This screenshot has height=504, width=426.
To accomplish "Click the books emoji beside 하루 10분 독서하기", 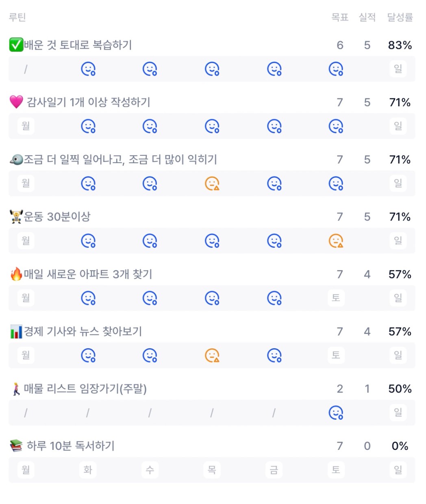I will (x=16, y=446).
